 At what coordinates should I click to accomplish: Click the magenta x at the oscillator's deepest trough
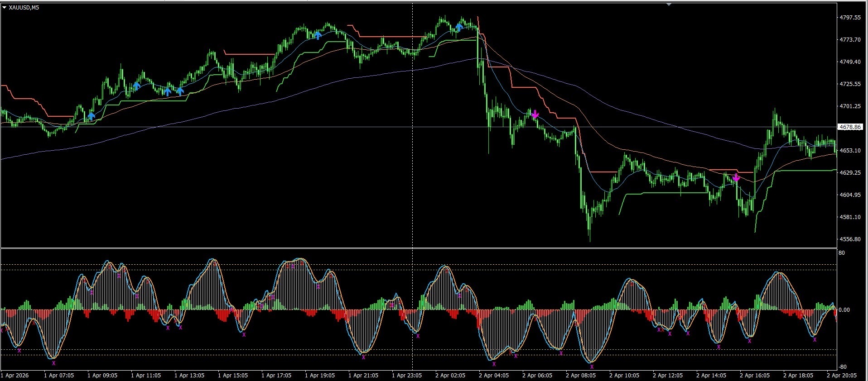592,367
